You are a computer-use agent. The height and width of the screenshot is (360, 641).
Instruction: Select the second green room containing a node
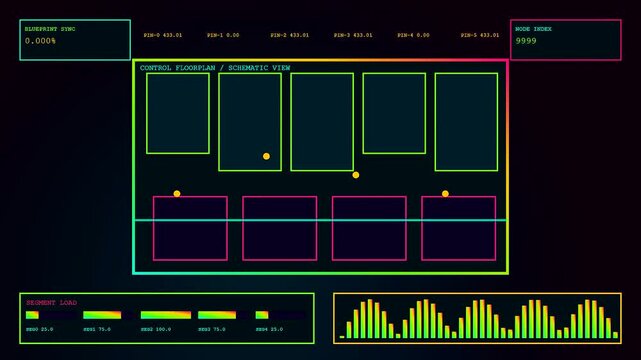click(250, 122)
